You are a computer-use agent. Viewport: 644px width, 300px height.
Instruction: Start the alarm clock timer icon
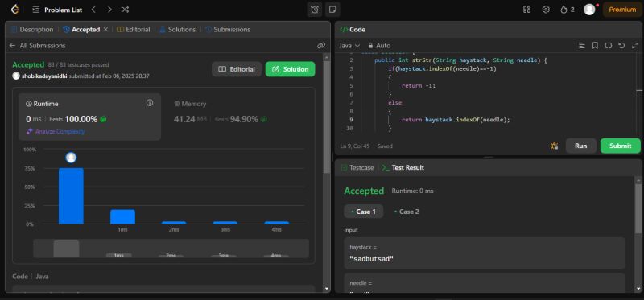click(315, 10)
